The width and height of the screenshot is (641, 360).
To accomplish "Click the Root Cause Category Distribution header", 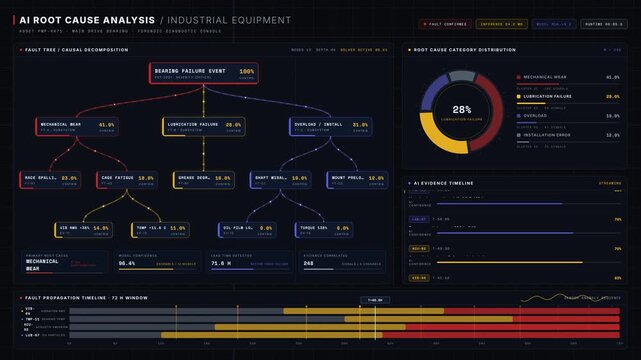I will (x=464, y=50).
